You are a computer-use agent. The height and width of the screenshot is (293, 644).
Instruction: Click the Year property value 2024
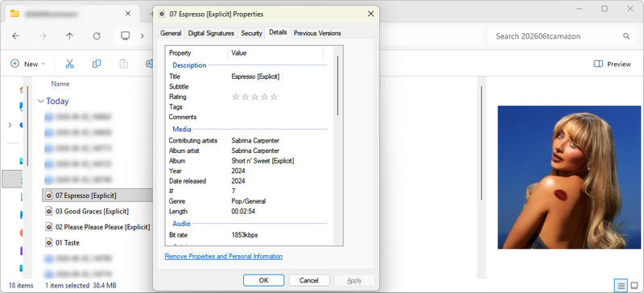pos(238,171)
